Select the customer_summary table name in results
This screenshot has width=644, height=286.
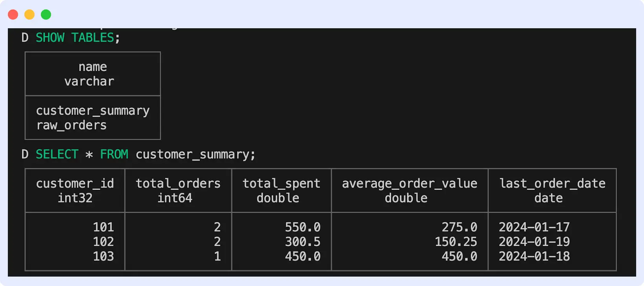(93, 110)
